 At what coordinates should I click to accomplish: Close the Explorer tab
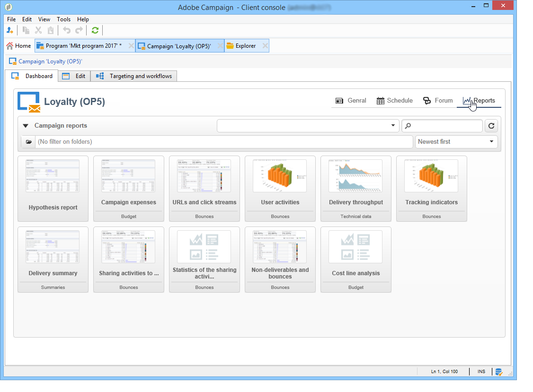click(265, 46)
